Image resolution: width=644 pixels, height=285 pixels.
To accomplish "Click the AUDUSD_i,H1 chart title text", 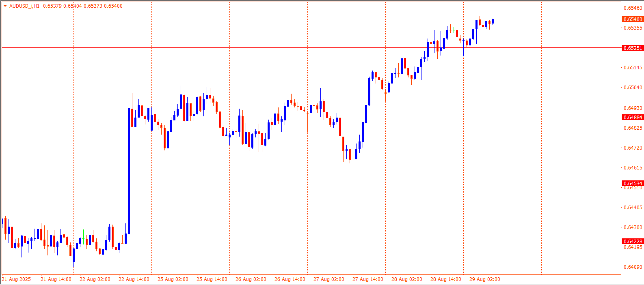I will click(24, 6).
